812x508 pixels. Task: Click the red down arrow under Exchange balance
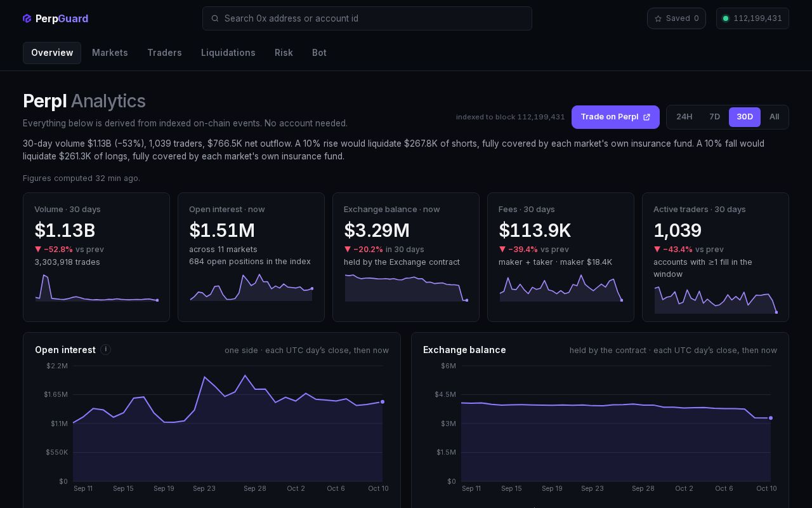click(x=348, y=249)
